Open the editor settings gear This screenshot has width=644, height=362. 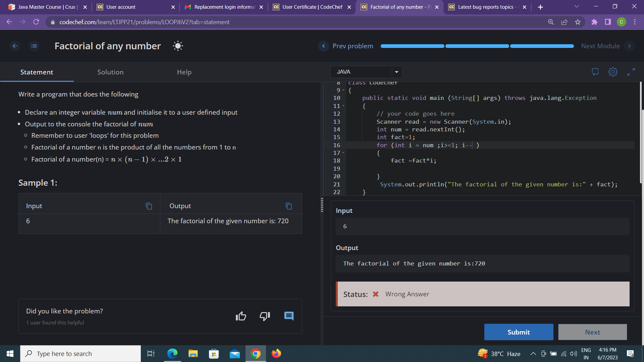[x=613, y=72]
